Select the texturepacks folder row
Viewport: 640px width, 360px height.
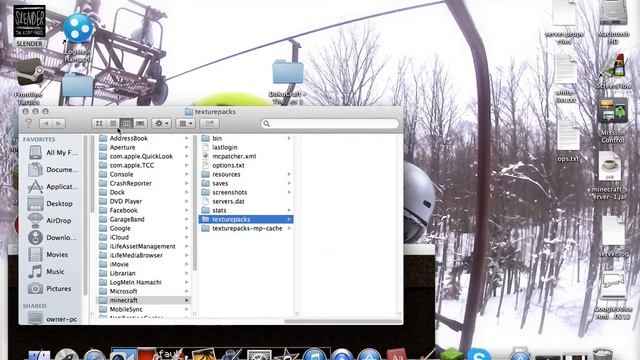tap(246, 219)
